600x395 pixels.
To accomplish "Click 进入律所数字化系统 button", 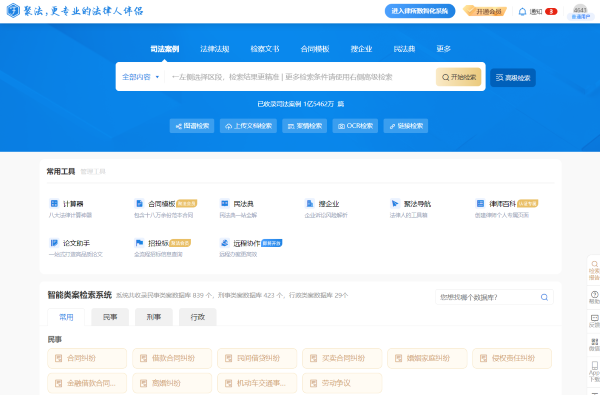I will (x=420, y=11).
